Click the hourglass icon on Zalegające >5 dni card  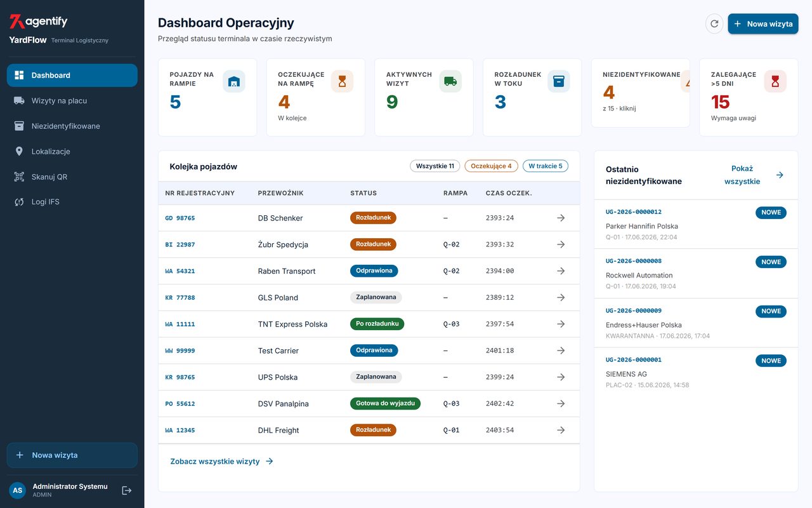coord(775,81)
